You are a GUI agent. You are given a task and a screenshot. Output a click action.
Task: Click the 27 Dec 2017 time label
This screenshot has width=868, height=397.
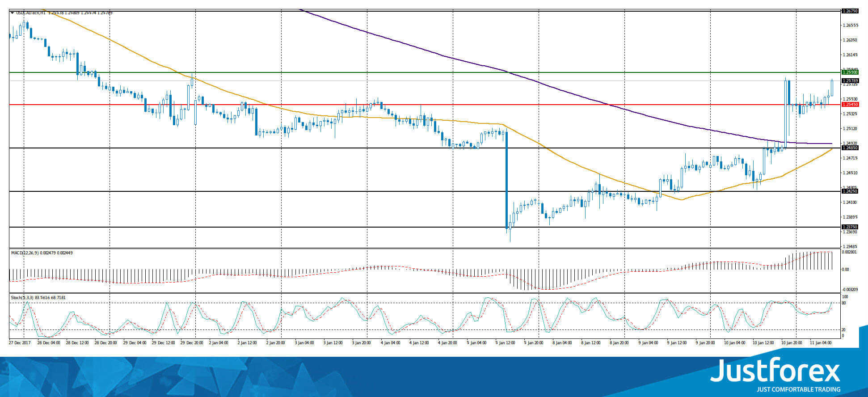[20, 343]
